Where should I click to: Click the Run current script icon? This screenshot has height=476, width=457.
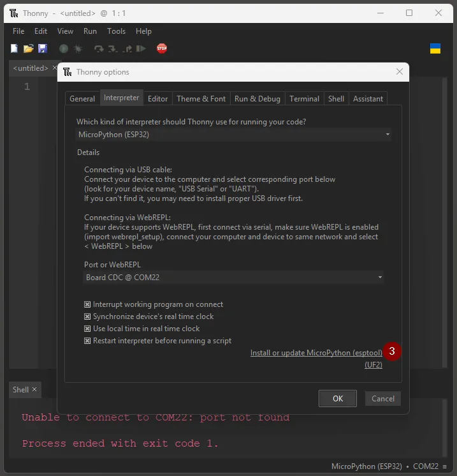point(64,48)
